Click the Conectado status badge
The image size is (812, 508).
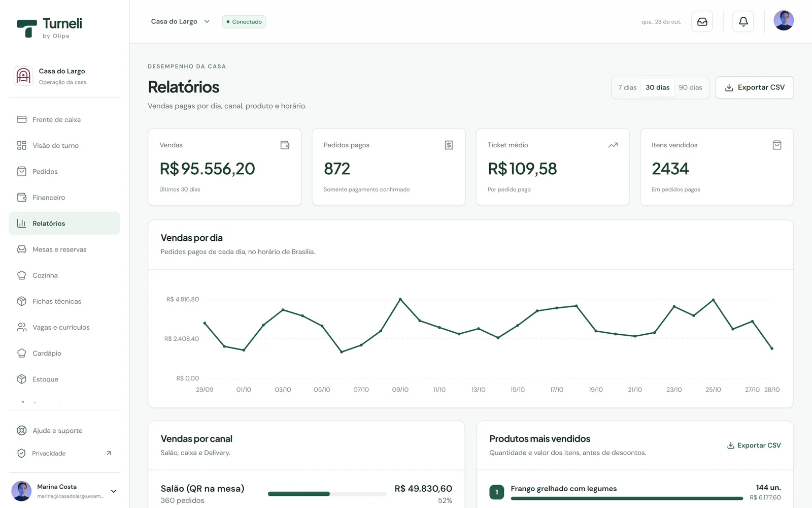tap(244, 22)
